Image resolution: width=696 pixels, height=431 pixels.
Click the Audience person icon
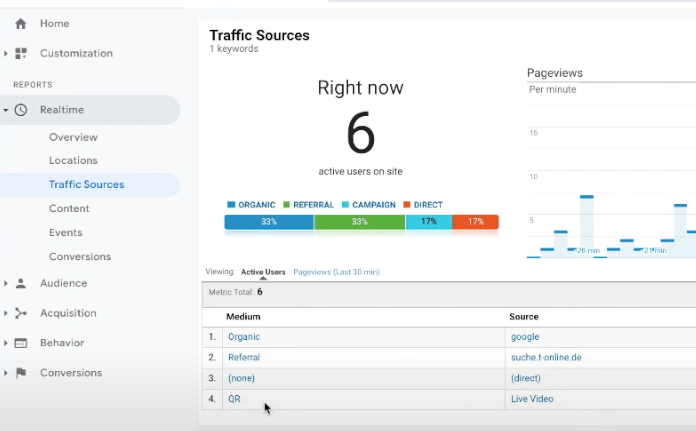[x=21, y=283]
